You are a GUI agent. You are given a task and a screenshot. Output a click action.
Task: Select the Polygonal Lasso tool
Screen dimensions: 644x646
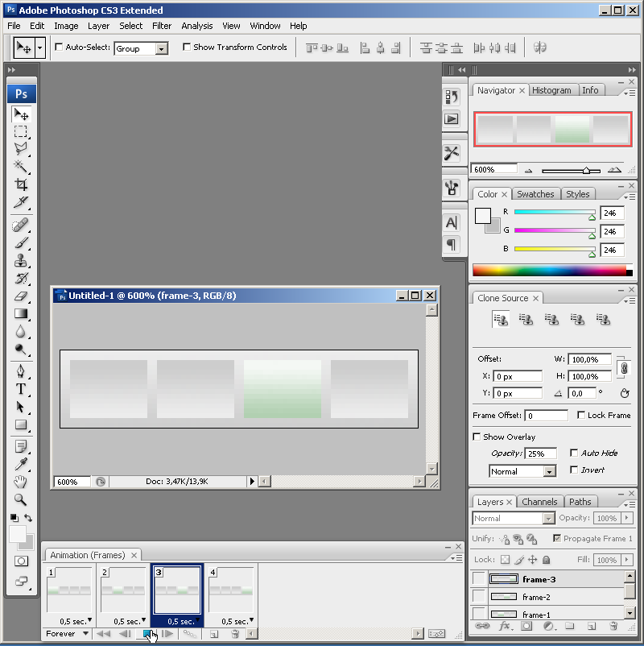tap(21, 149)
